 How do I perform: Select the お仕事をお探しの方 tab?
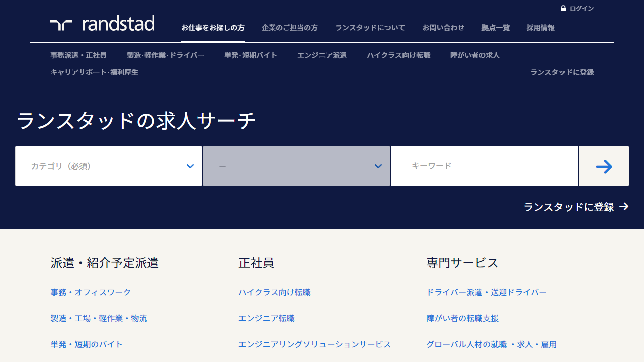tap(213, 28)
